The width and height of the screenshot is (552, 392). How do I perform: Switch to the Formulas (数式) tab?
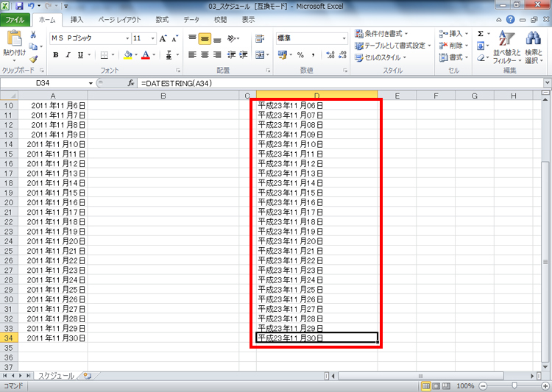tap(162, 20)
